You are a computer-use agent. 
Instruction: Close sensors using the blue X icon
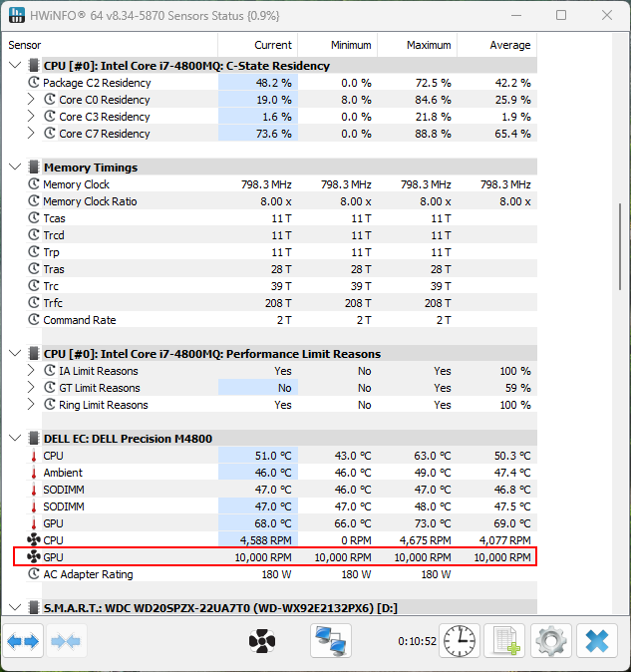point(596,641)
